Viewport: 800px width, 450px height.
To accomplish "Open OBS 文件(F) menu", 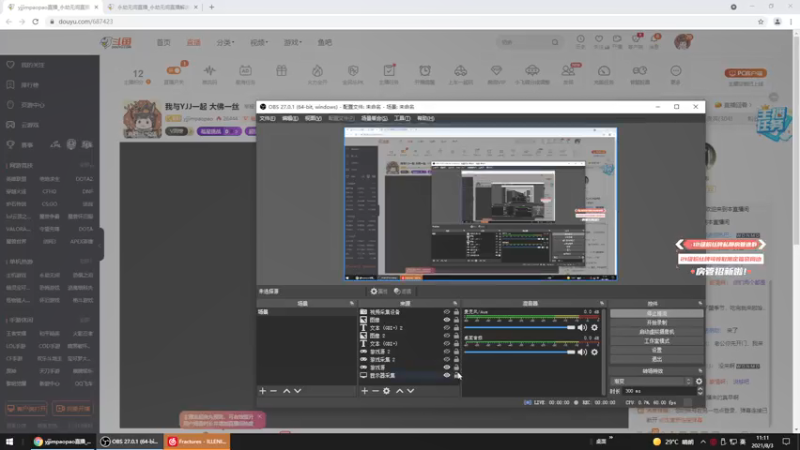I will 267,118.
